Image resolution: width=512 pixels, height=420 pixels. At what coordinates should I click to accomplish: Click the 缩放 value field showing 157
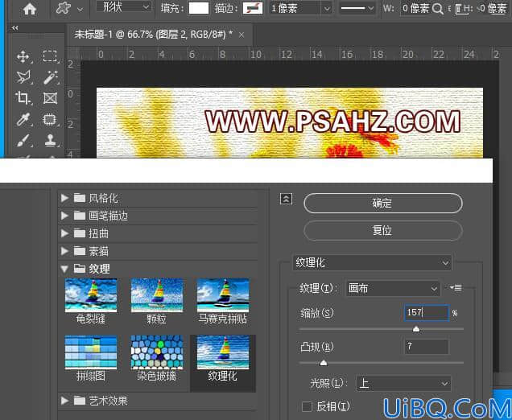click(x=427, y=313)
